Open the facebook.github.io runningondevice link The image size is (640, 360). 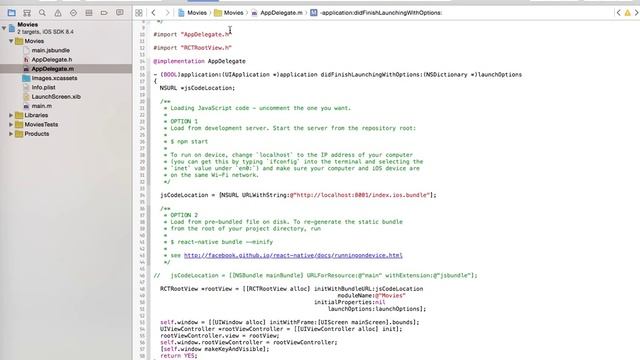coord(293,256)
